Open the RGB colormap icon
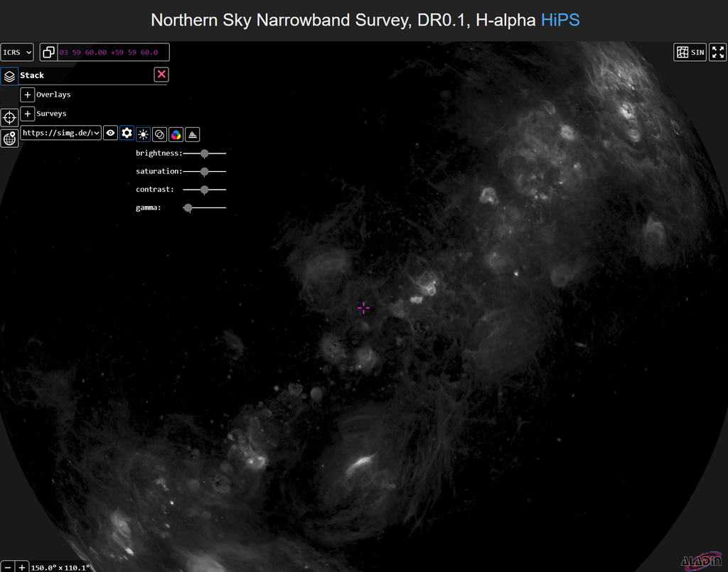The height and width of the screenshot is (572, 728). click(x=176, y=134)
